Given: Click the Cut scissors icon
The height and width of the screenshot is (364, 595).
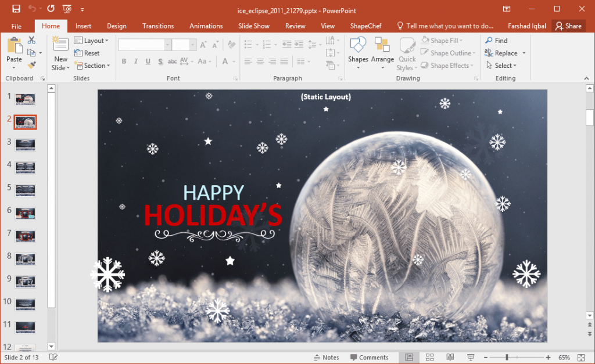Looking at the screenshot, I should [32, 40].
